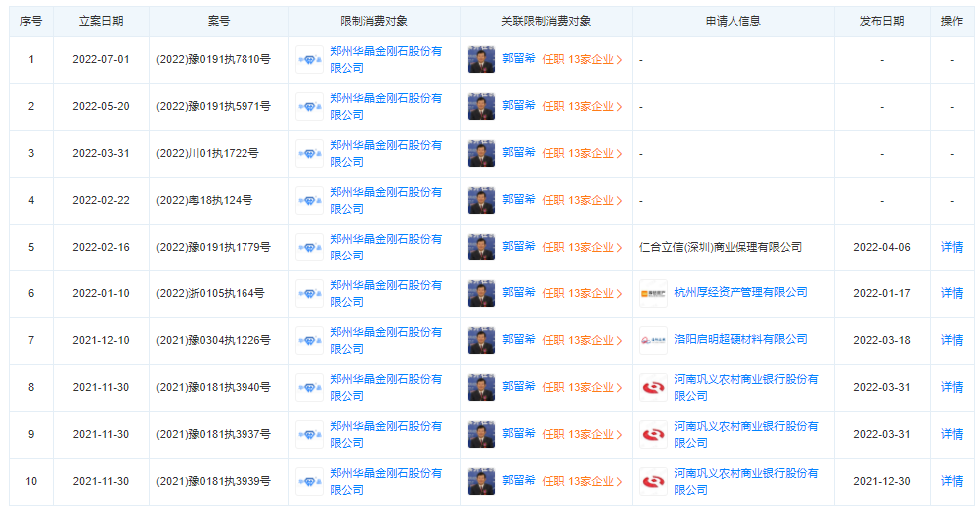
Task: Expand 任职 13家企业 in row 1
Action: (582, 60)
